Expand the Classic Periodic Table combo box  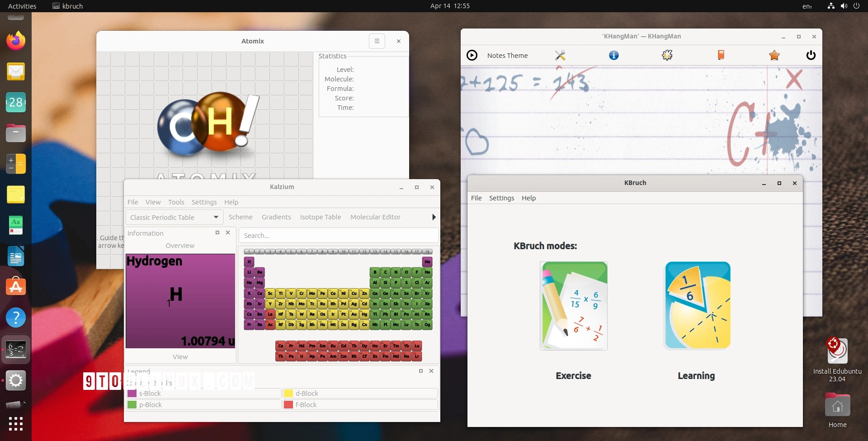[x=175, y=217]
